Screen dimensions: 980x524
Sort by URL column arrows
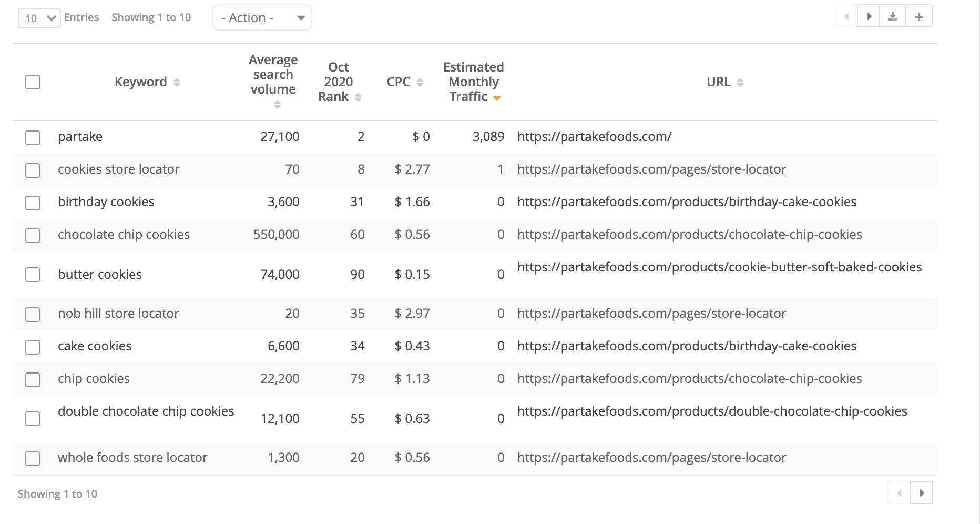tap(740, 83)
